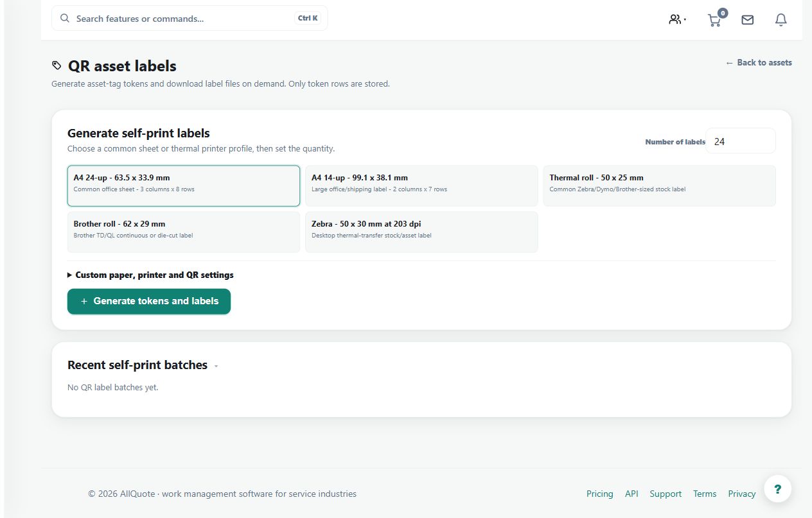Click the cart count badge showing 0
The height and width of the screenshot is (518, 812).
723,13
